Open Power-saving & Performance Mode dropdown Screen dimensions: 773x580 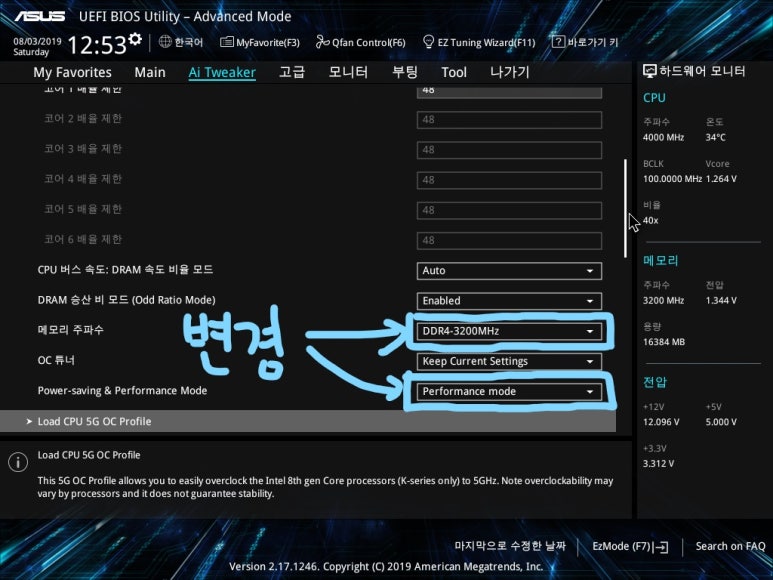pyautogui.click(x=509, y=391)
